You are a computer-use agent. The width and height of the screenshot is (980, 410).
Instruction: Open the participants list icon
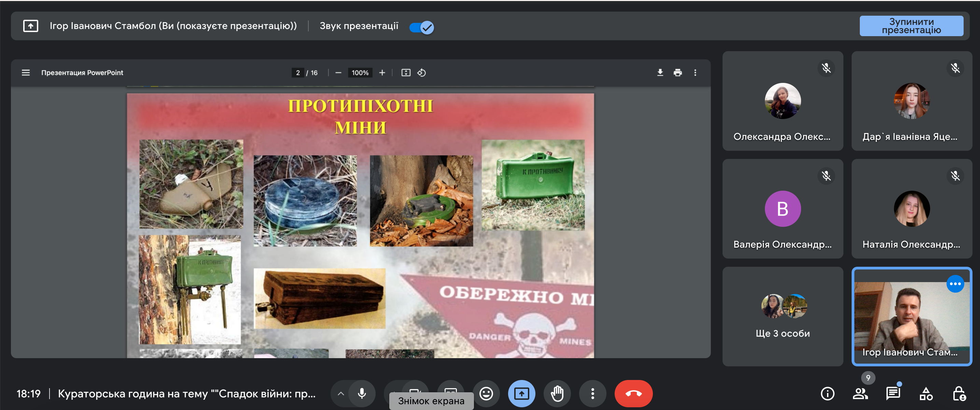click(x=860, y=393)
